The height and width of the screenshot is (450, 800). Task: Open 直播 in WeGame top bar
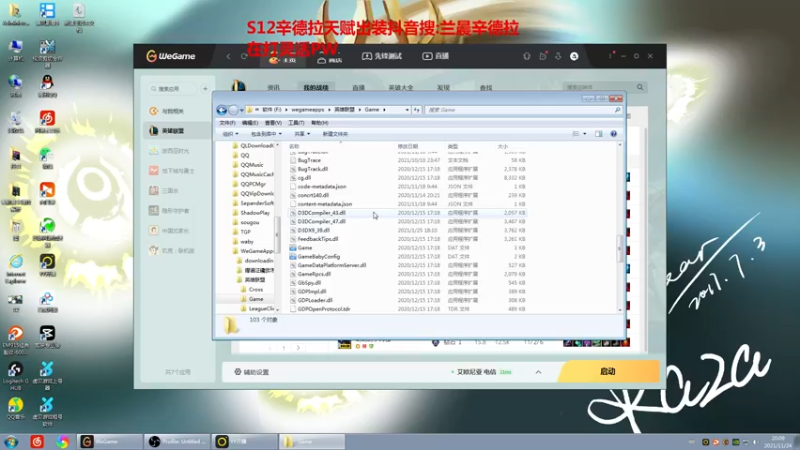436,56
